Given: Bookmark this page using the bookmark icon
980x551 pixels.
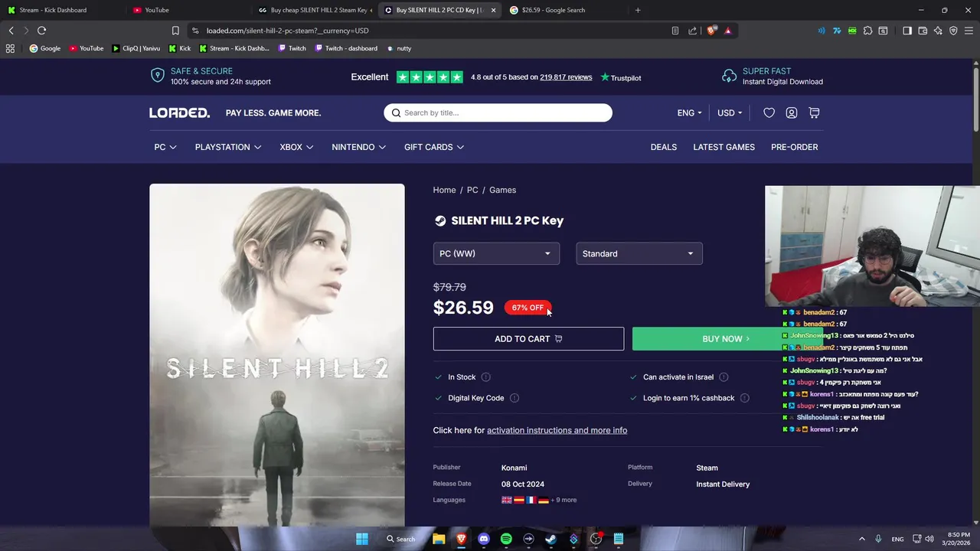Looking at the screenshot, I should pos(175,31).
